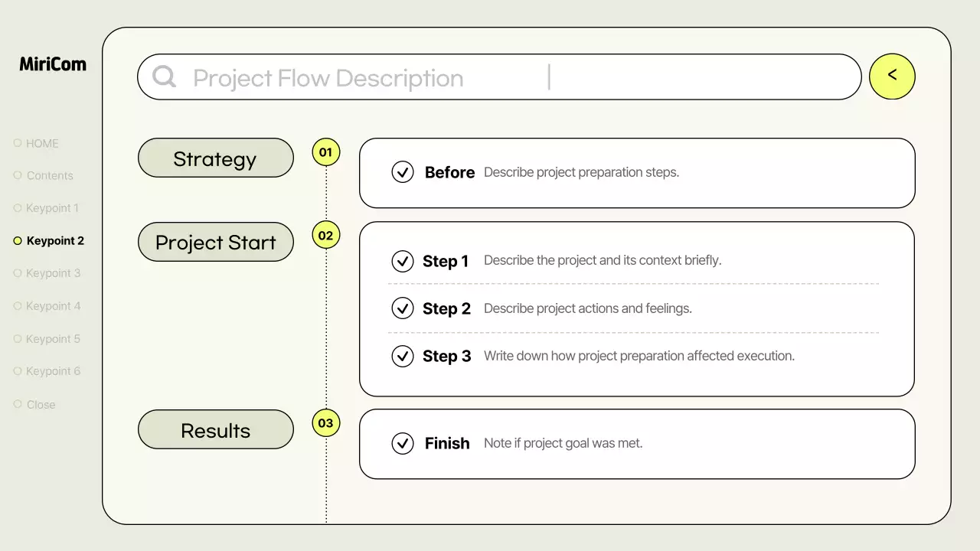
Task: Navigate to Keypoint 3 in sidebar
Action: tap(53, 273)
